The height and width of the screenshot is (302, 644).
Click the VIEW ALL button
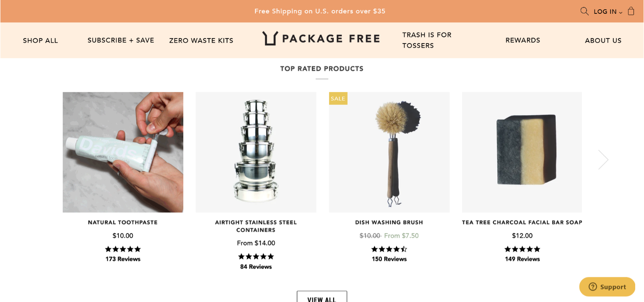322,297
